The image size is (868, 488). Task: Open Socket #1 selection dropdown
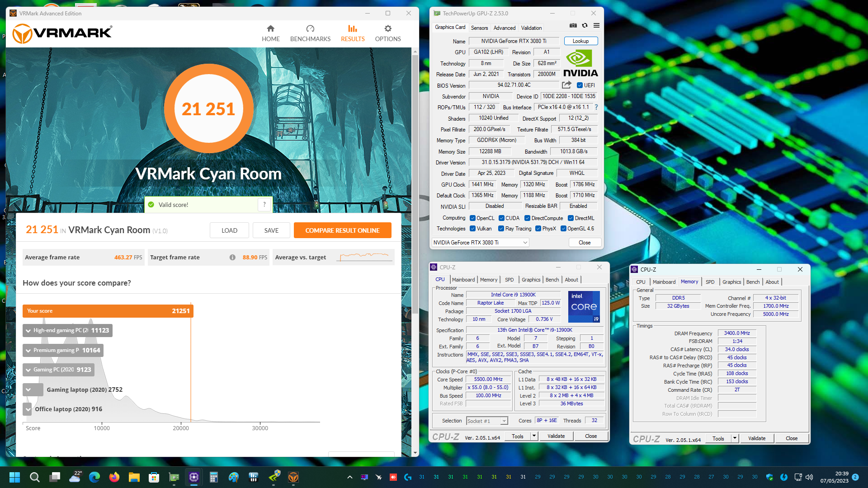[487, 421]
